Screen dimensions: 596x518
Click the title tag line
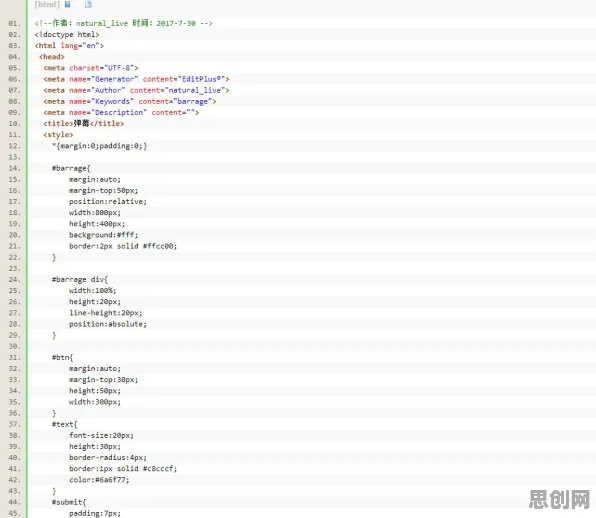coord(84,124)
